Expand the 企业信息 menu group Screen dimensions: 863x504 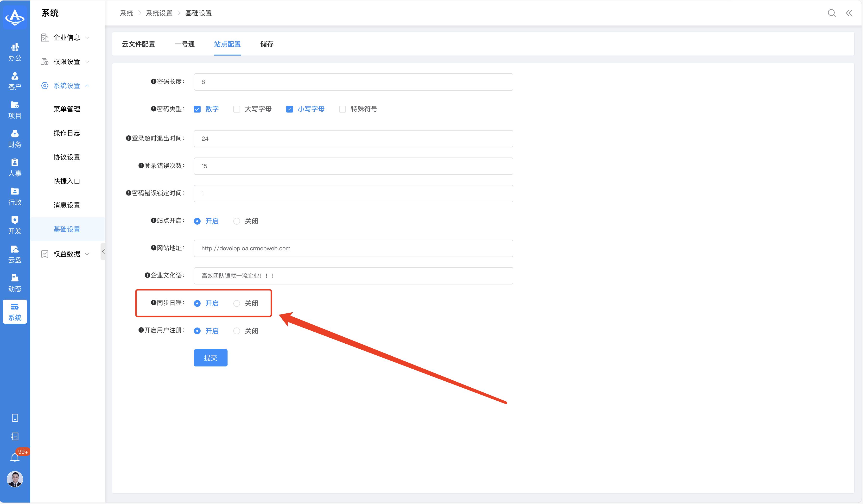click(66, 37)
